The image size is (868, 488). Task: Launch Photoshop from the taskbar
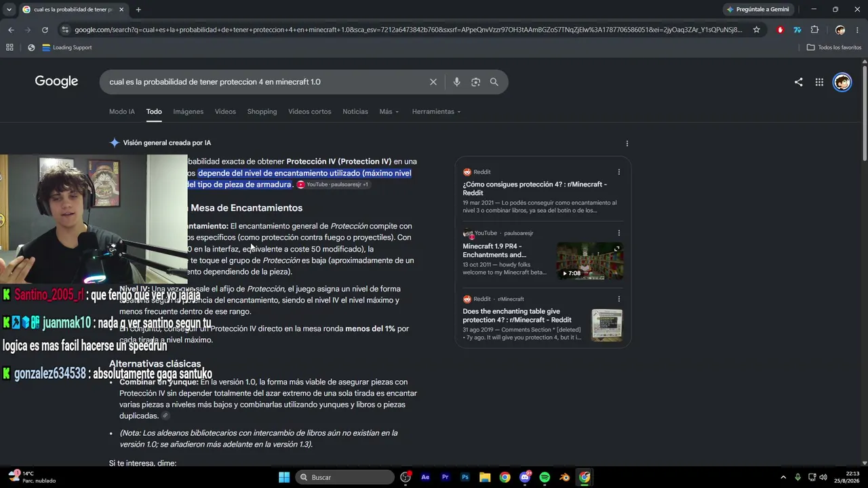pos(465,477)
